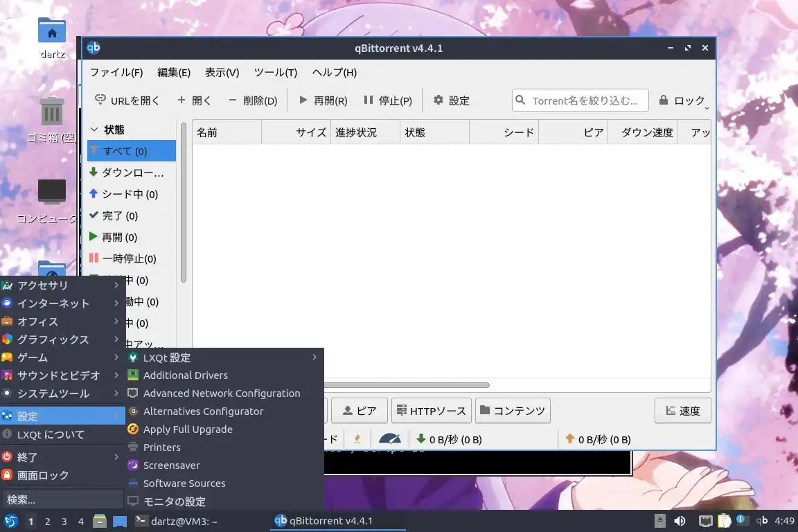798x532 pixels.
Task: Click the 削除(D) delete toolbar button
Action: (x=253, y=100)
